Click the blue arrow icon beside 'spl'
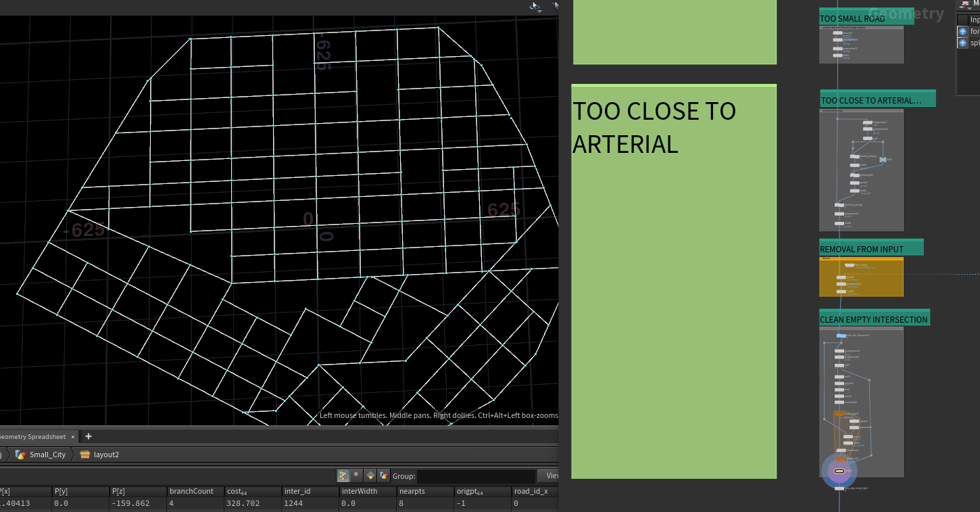Viewport: 980px width, 512px height. click(x=962, y=43)
